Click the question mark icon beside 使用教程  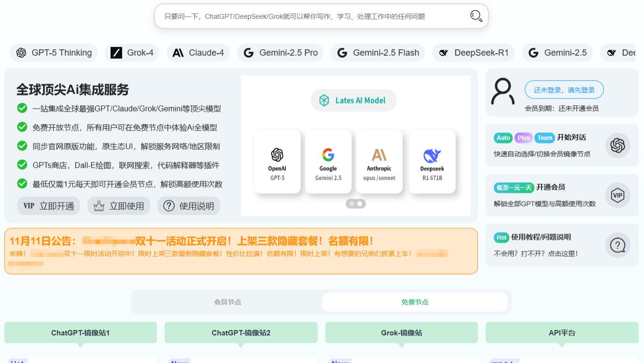pyautogui.click(x=618, y=245)
